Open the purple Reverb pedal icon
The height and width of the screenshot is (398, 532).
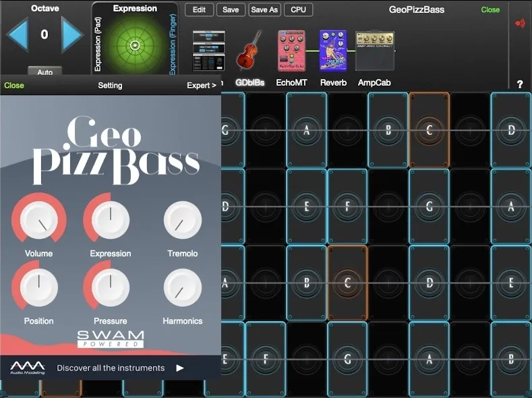click(333, 51)
